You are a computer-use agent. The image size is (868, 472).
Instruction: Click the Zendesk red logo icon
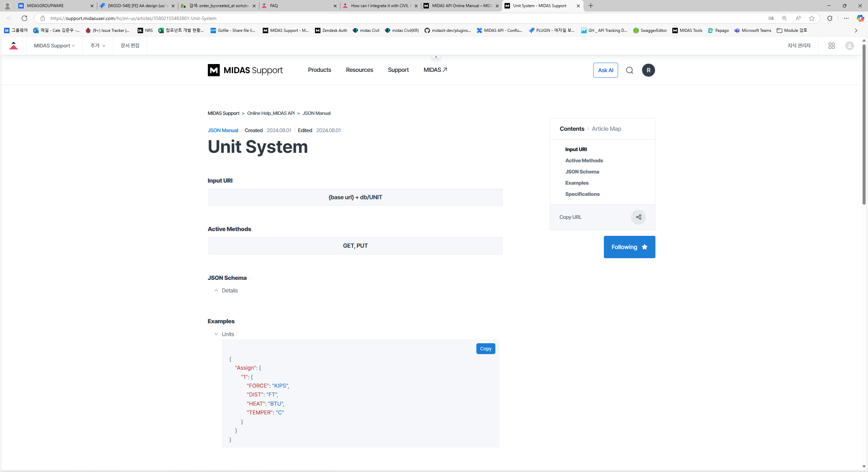14,46
